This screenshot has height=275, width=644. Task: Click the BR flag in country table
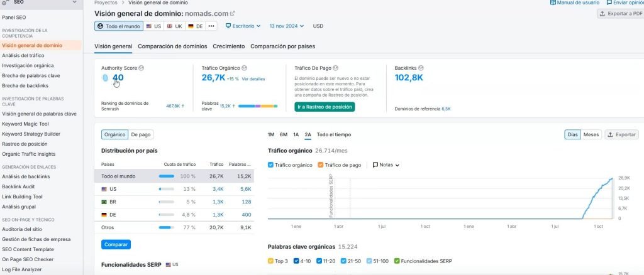pyautogui.click(x=104, y=202)
